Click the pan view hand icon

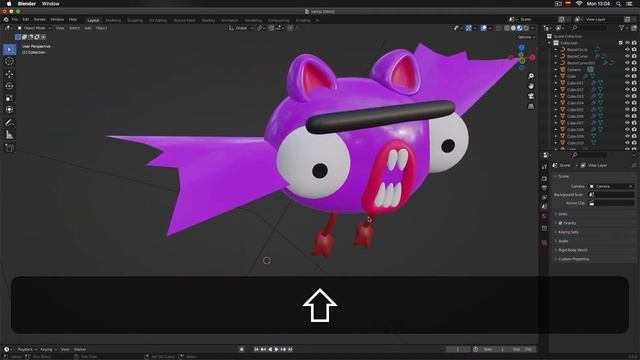coord(531,86)
